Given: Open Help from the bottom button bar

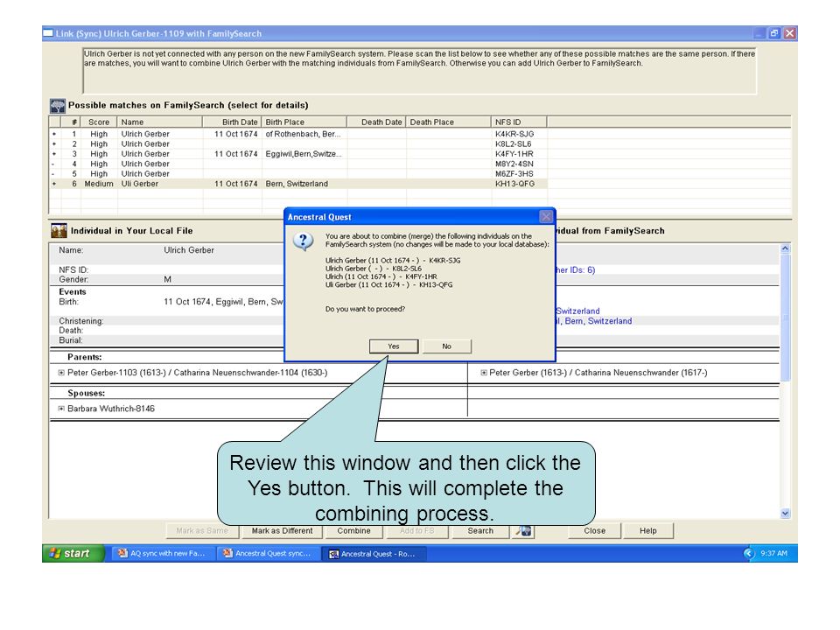Looking at the screenshot, I should [x=647, y=531].
